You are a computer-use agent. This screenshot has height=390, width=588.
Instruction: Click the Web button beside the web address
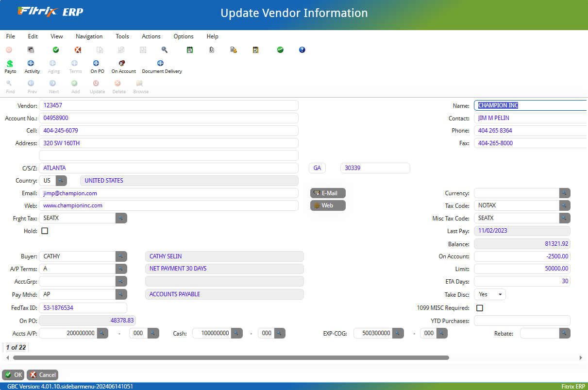[328, 206]
